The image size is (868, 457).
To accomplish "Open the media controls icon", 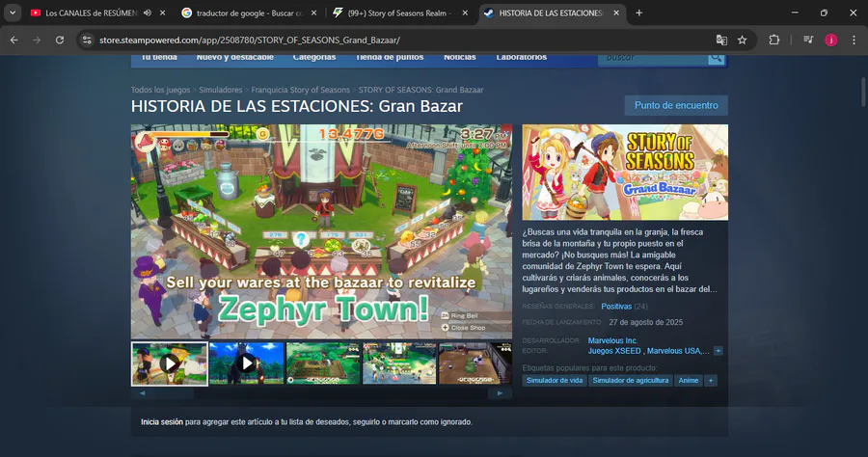I will 807,40.
